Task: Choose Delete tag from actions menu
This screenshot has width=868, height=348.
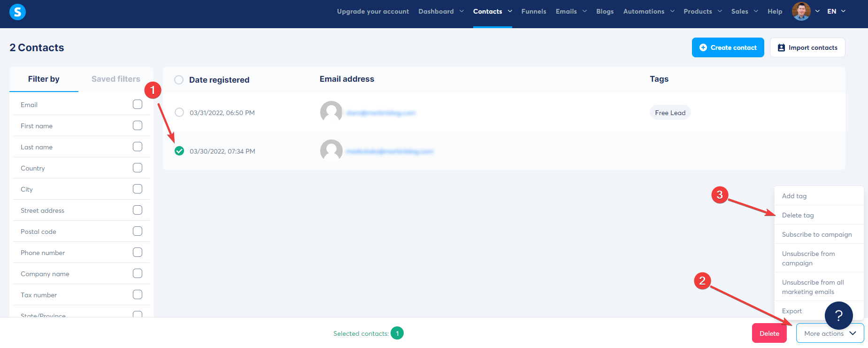Action: click(x=798, y=215)
